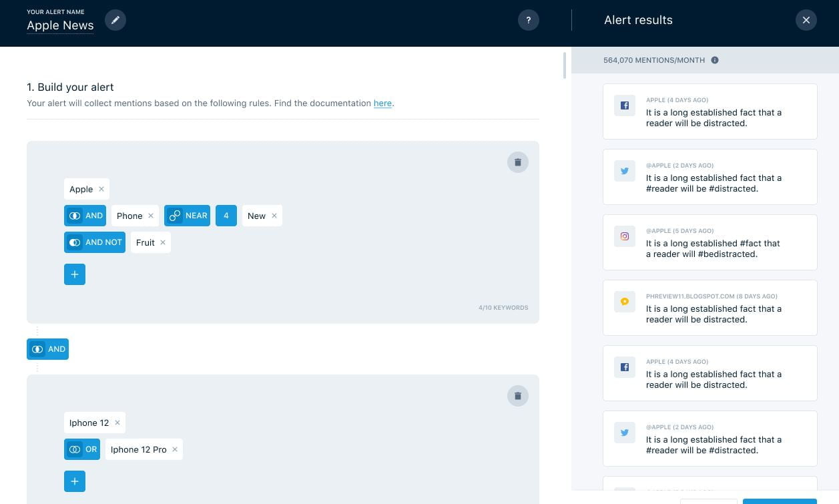This screenshot has width=839, height=504.
Task: Click Facebook icon on first result
Action: [625, 105]
